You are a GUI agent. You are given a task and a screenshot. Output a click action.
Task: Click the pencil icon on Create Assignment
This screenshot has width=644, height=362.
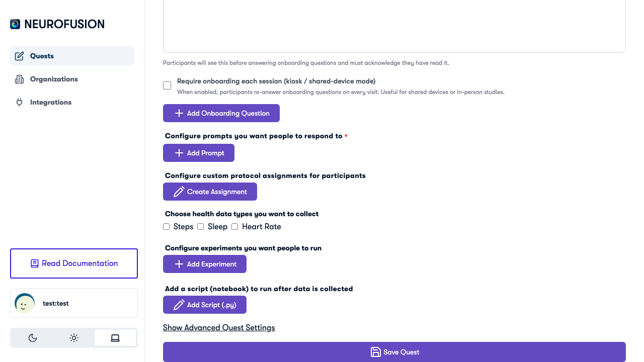click(x=179, y=192)
